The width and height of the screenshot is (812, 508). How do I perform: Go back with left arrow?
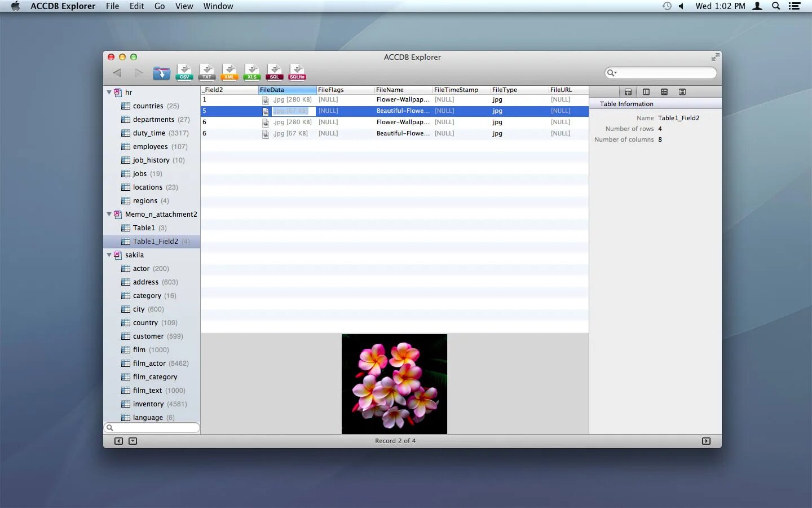(x=117, y=72)
